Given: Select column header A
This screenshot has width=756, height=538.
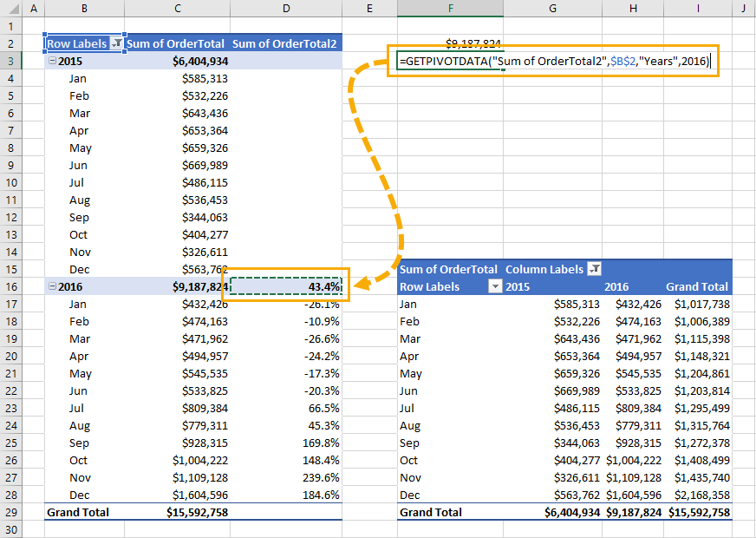Looking at the screenshot, I should coord(33,8).
